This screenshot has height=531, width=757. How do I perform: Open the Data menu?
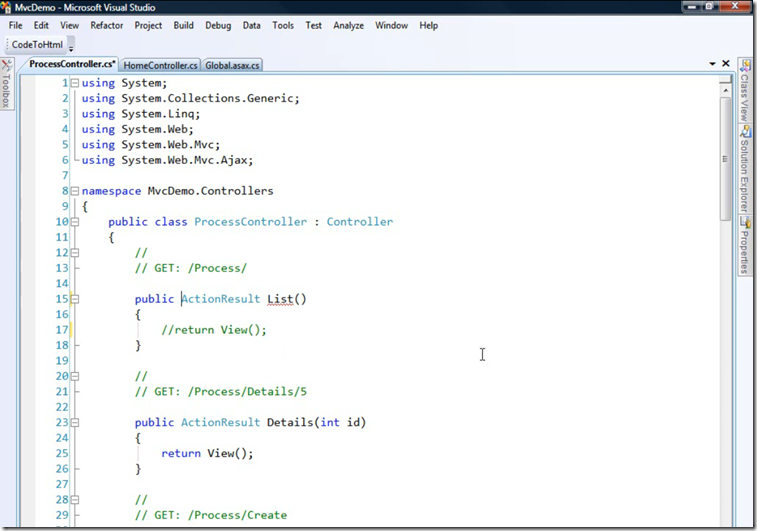click(x=252, y=26)
